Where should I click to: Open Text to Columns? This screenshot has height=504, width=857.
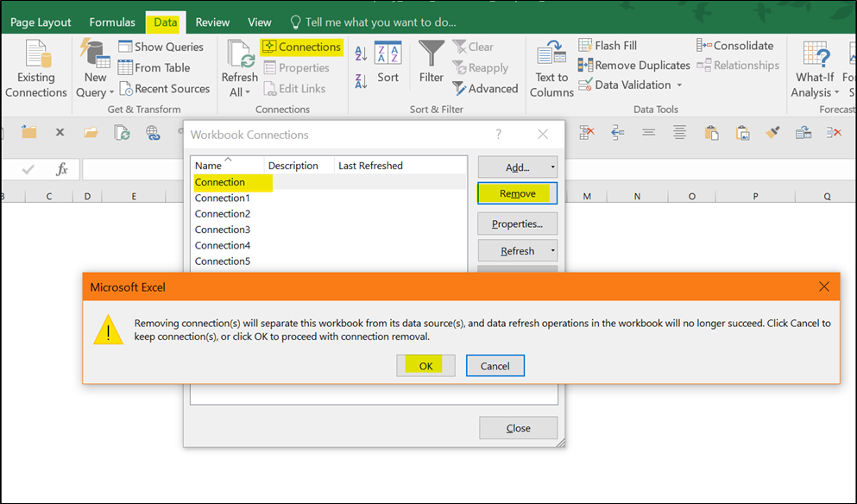click(551, 69)
